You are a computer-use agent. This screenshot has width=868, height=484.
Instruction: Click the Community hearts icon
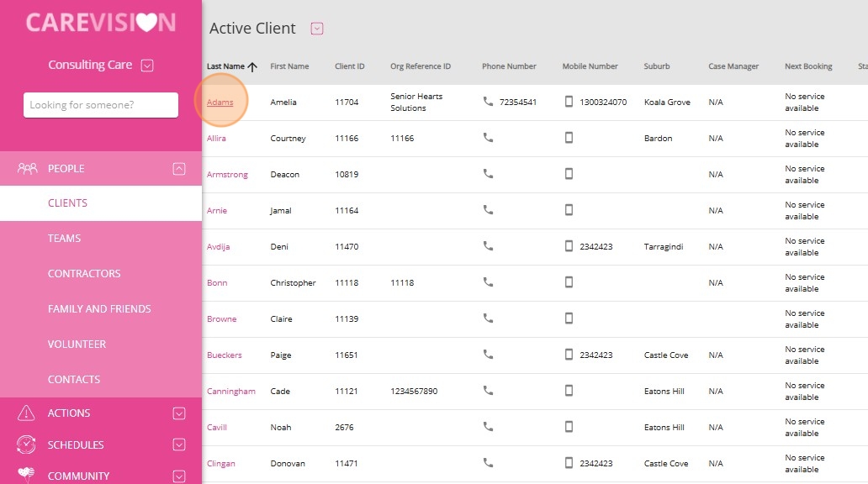26,474
